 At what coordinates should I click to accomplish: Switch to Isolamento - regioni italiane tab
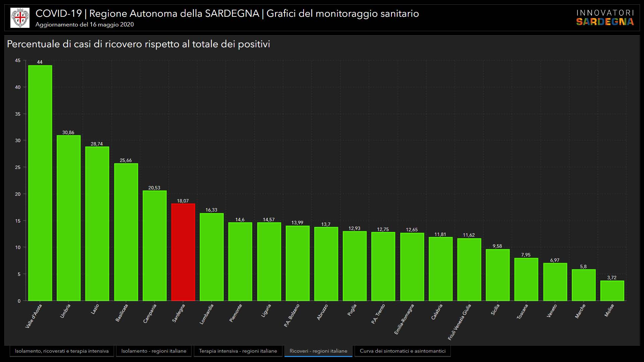pos(154,351)
